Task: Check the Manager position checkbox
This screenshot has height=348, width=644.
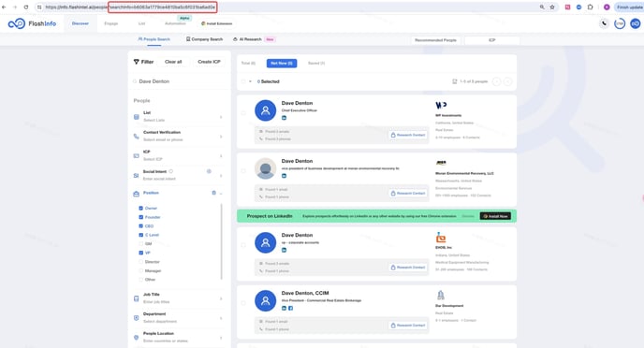Action: [140, 271]
